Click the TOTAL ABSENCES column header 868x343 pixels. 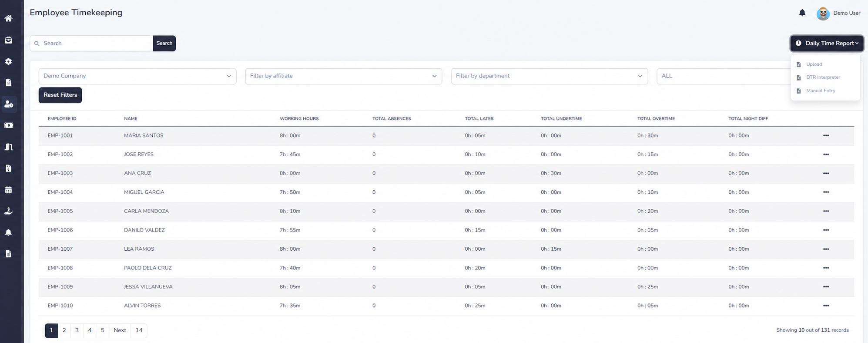pos(392,118)
